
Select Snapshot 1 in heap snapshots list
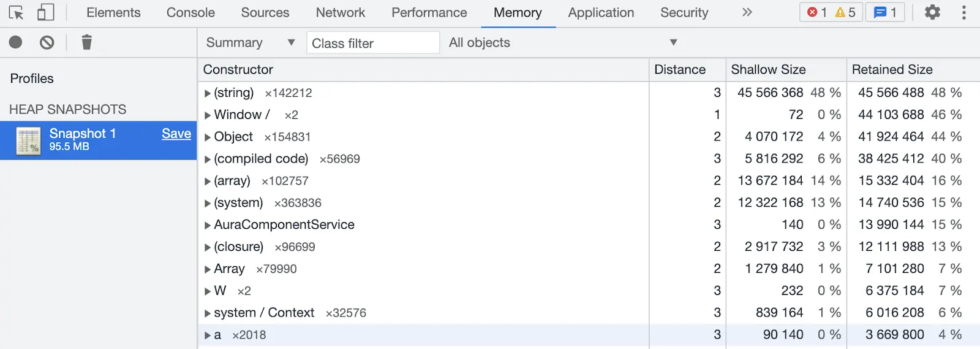pyautogui.click(x=98, y=140)
